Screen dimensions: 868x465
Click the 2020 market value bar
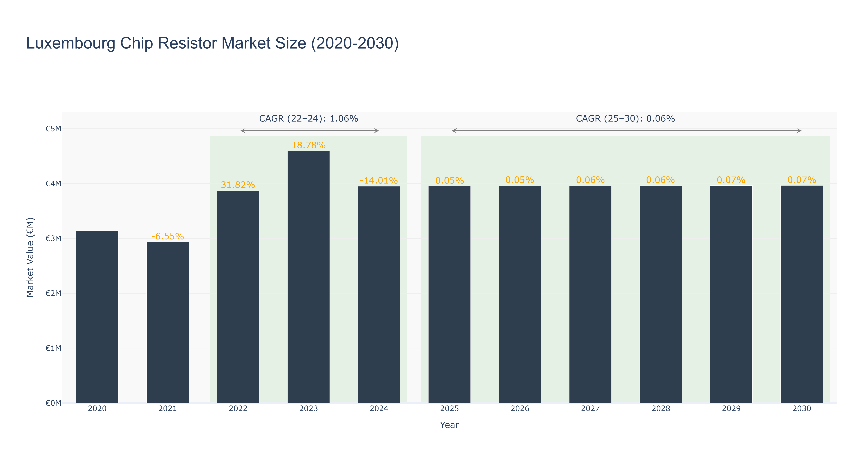click(x=97, y=317)
